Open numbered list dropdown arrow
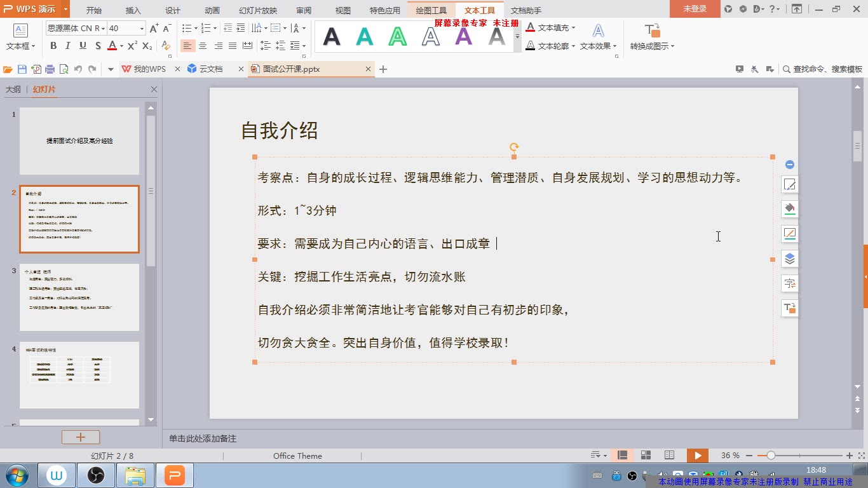The height and width of the screenshot is (488, 868). pos(215,28)
